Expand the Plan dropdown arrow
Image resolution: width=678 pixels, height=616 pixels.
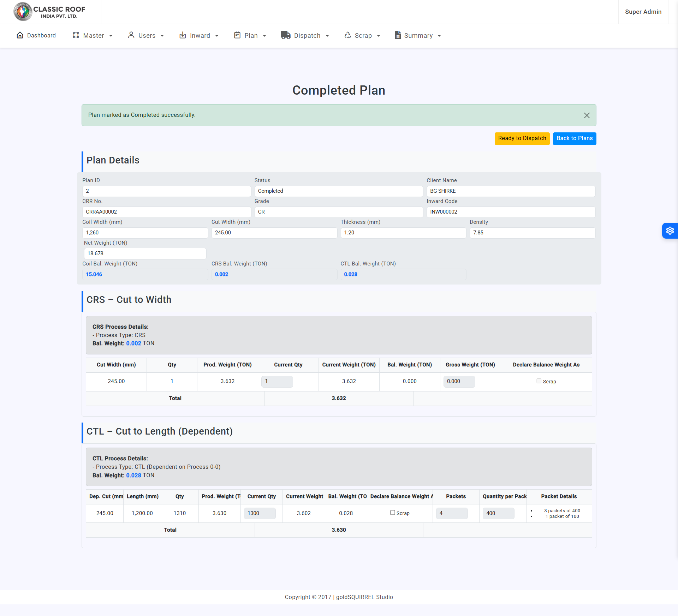click(x=264, y=36)
